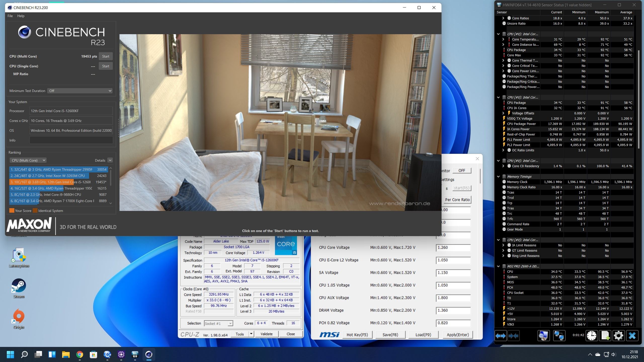Click HWiNFO collapse columns inward-arrows icon

coord(513,336)
